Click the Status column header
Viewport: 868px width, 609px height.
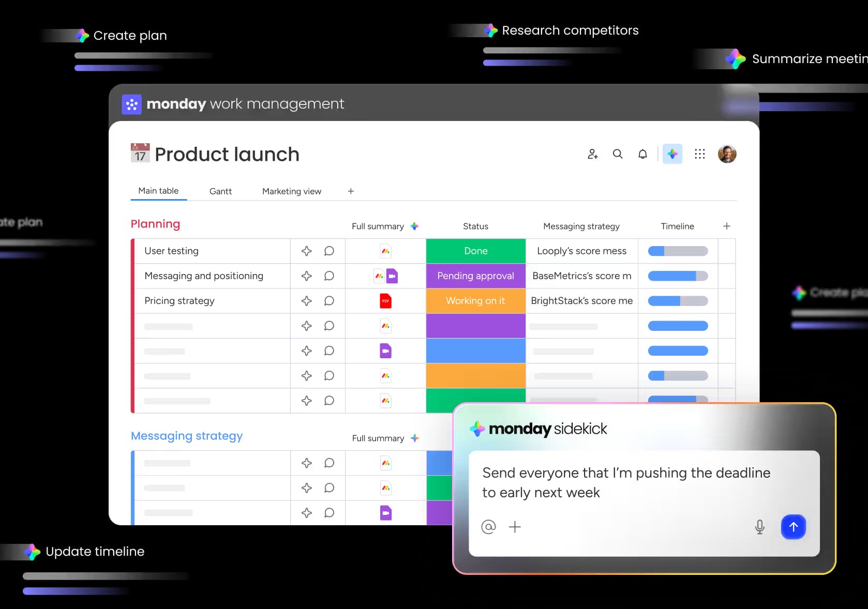[475, 226]
